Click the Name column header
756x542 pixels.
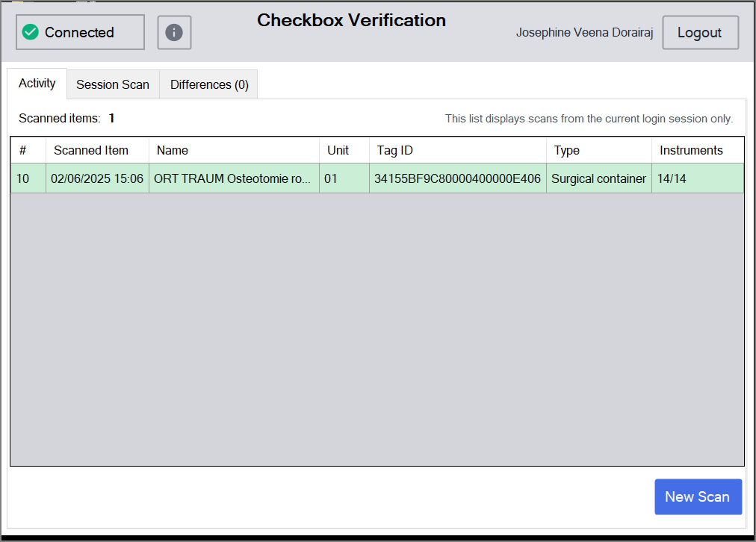pyautogui.click(x=234, y=150)
